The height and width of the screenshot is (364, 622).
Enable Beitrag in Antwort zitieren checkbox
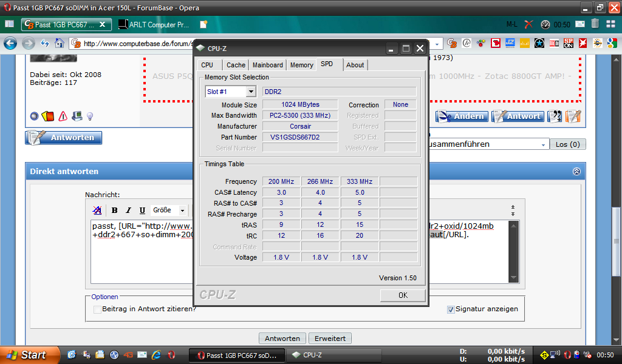pyautogui.click(x=97, y=309)
